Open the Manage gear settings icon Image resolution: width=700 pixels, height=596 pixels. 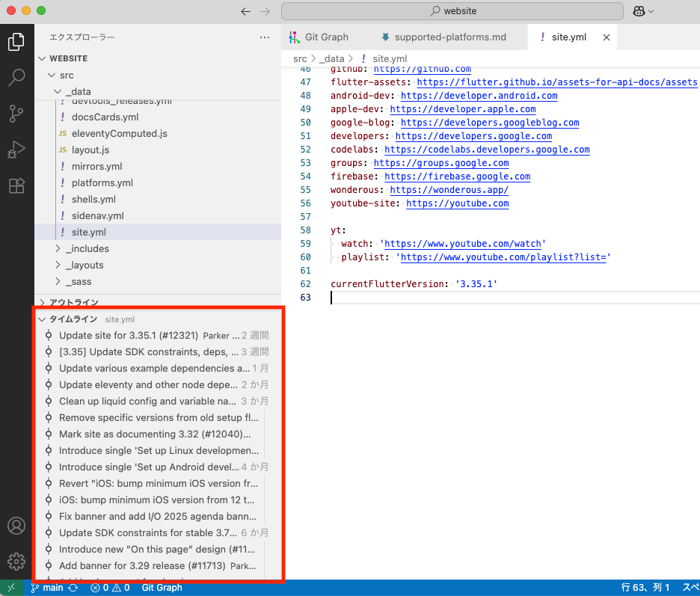pyautogui.click(x=16, y=562)
